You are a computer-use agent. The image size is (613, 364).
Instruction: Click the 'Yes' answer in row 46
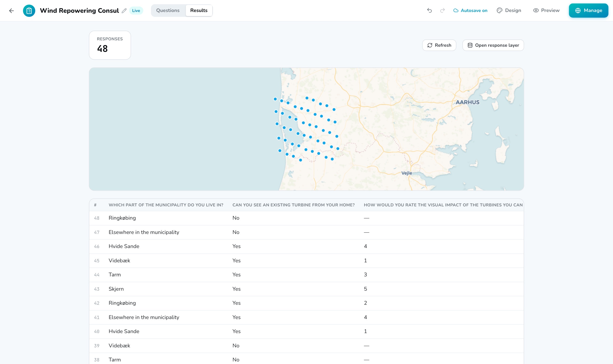[x=237, y=246]
